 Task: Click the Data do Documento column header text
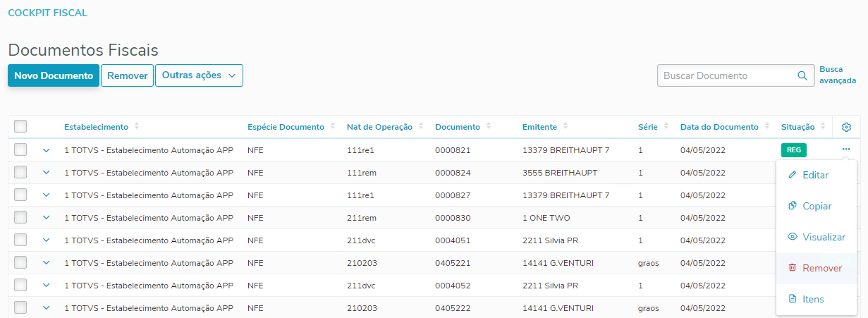(719, 127)
